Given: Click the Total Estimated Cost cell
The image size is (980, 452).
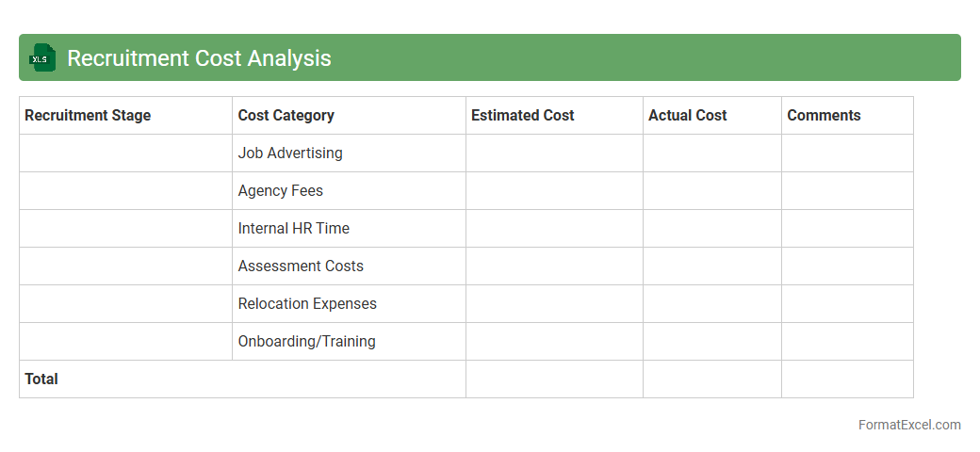Looking at the screenshot, I should [x=554, y=379].
